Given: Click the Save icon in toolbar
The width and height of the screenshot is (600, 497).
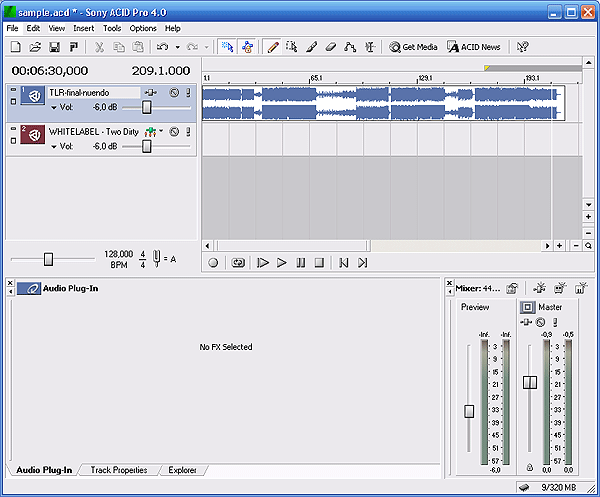Looking at the screenshot, I should [x=54, y=46].
